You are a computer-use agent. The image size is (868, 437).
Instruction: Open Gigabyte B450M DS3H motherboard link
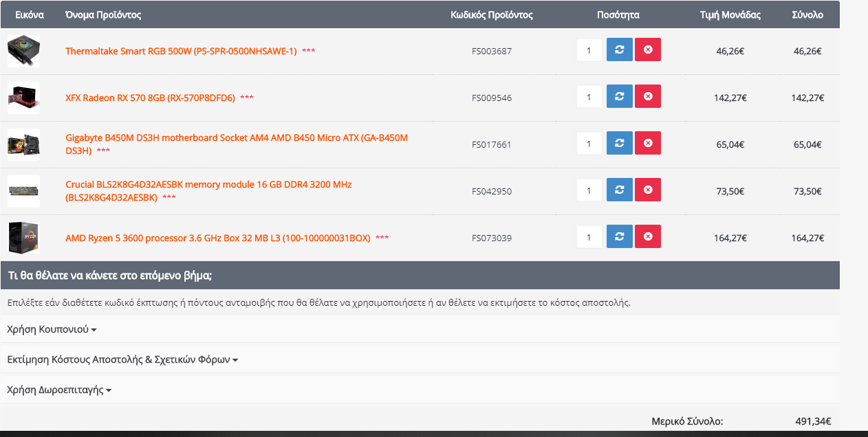237,144
